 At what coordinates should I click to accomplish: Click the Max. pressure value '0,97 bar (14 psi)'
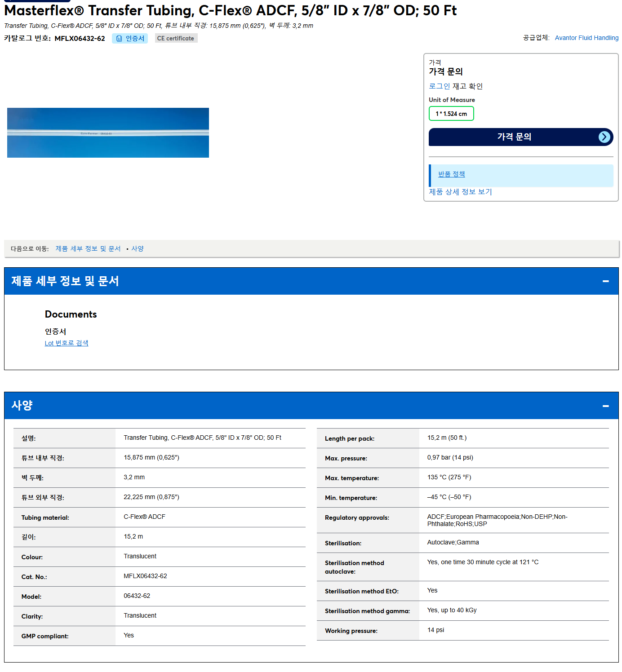pos(450,458)
